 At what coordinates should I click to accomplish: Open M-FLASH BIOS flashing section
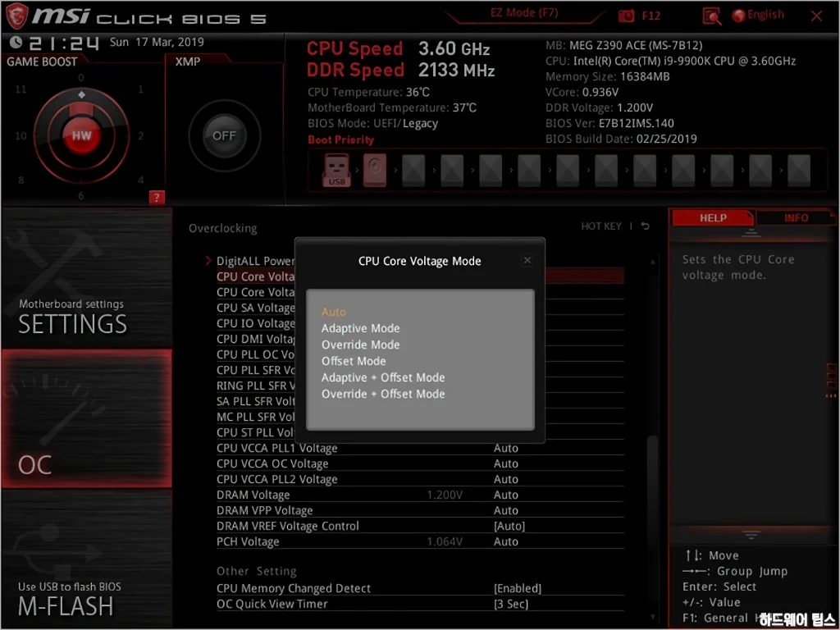(x=87, y=557)
